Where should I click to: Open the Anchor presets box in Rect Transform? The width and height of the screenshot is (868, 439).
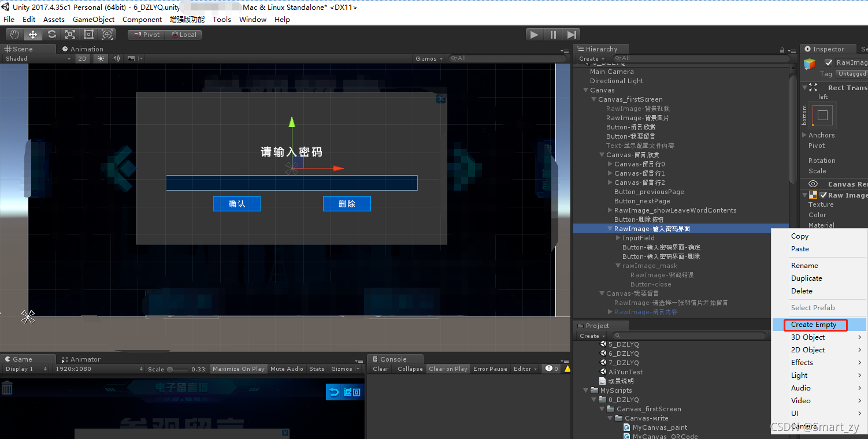point(822,115)
